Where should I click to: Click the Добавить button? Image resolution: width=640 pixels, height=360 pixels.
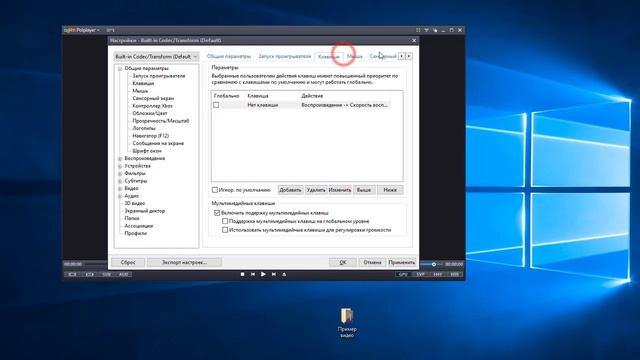290,190
